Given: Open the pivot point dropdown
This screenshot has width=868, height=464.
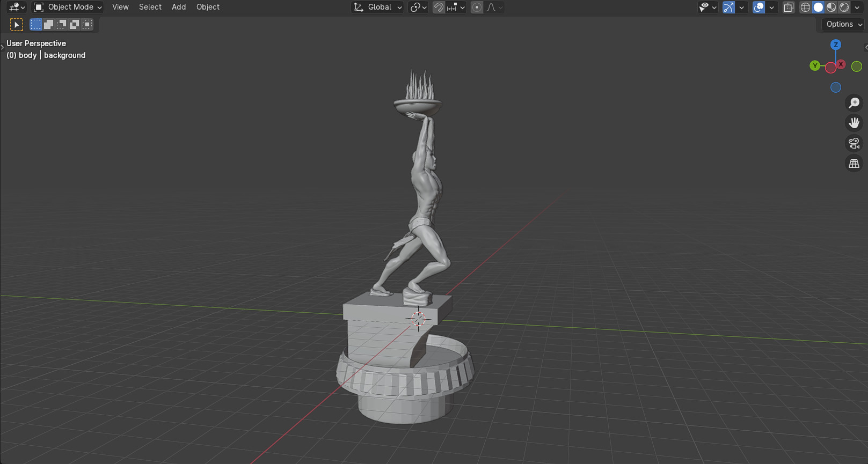Looking at the screenshot, I should click(418, 7).
